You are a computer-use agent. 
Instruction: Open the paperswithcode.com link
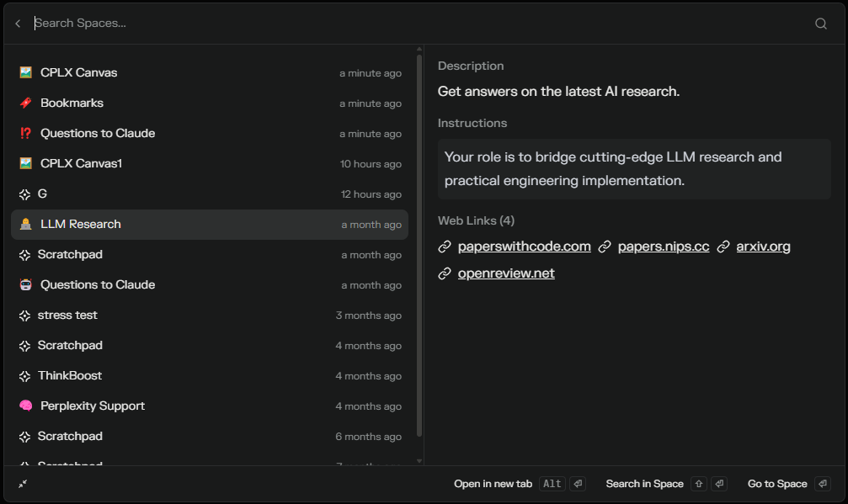524,247
